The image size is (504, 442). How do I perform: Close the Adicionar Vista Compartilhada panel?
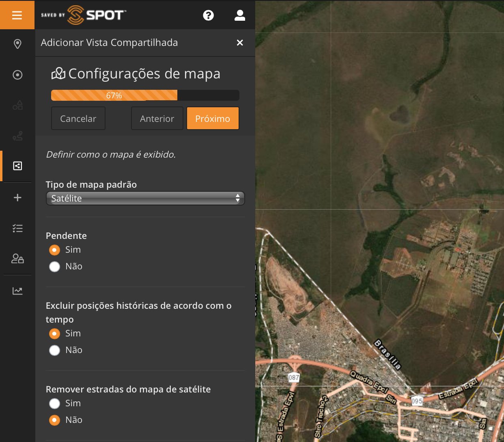240,43
